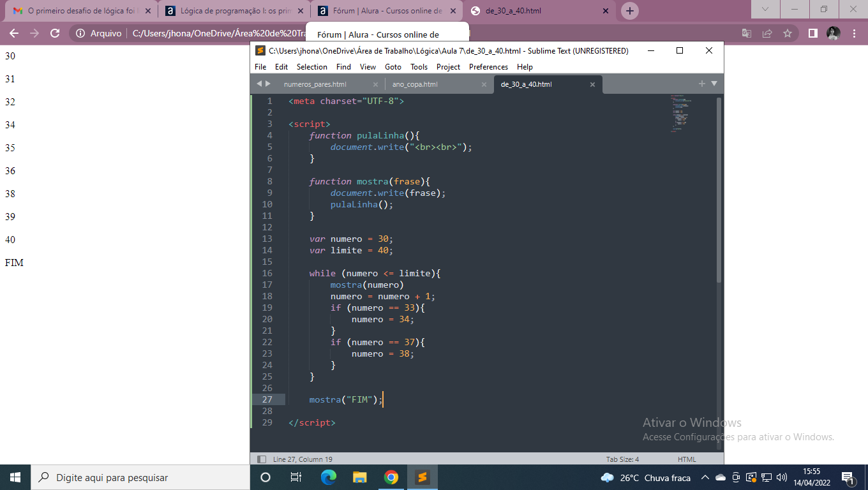Go to previous tab with left arrow
This screenshot has height=490, width=868.
(x=259, y=84)
